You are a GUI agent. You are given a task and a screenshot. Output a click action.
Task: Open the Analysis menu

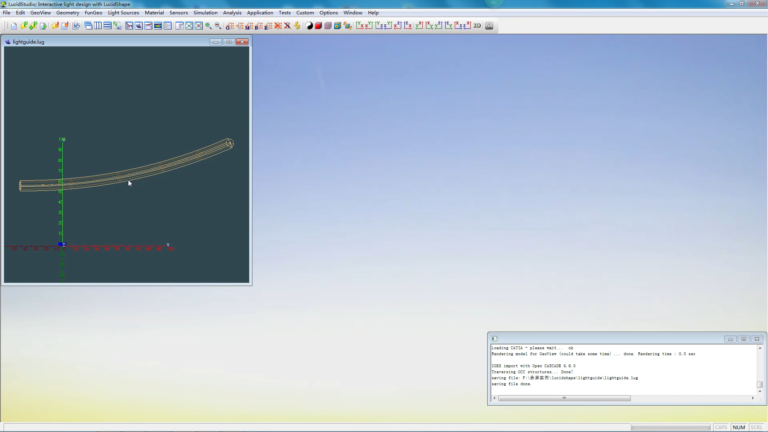pos(232,13)
